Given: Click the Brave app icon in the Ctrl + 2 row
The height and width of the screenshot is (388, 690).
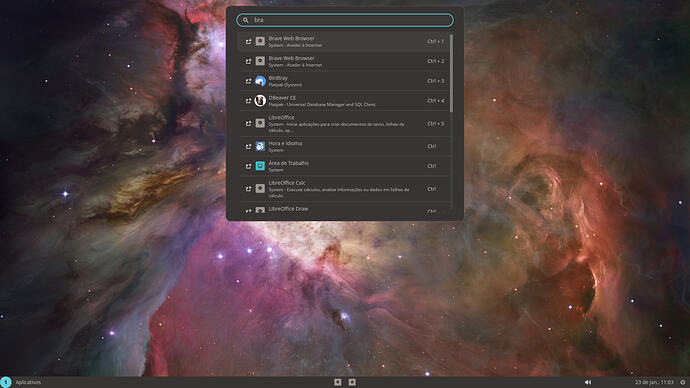Looking at the screenshot, I should click(x=260, y=61).
